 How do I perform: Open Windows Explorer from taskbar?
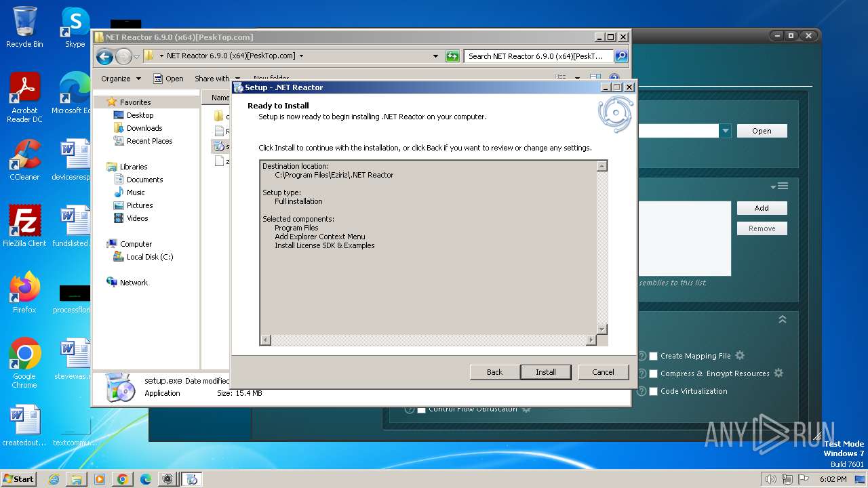click(x=77, y=479)
